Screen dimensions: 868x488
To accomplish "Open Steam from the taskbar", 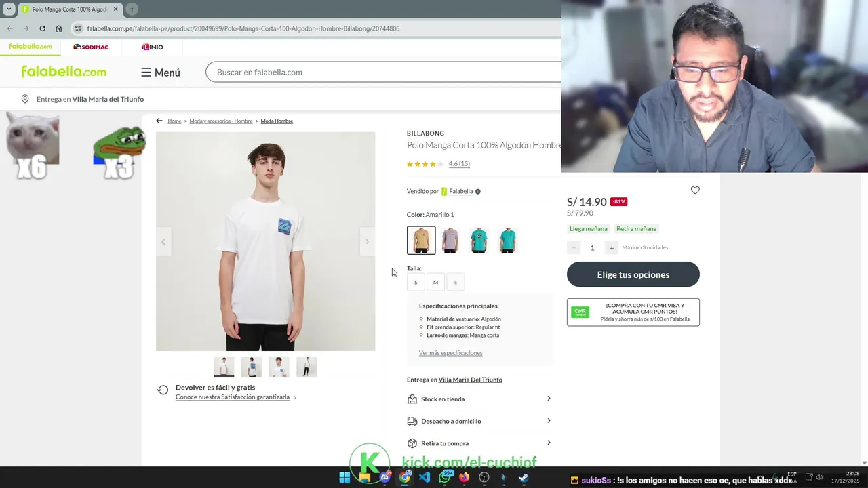I will pyautogui.click(x=524, y=477).
